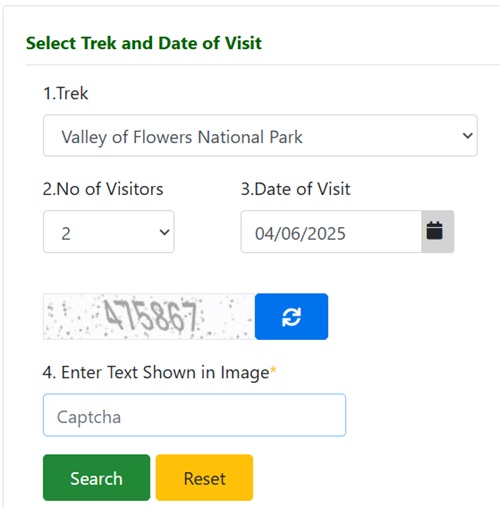Select the year 2025 in the date
500x508 pixels.
[326, 233]
